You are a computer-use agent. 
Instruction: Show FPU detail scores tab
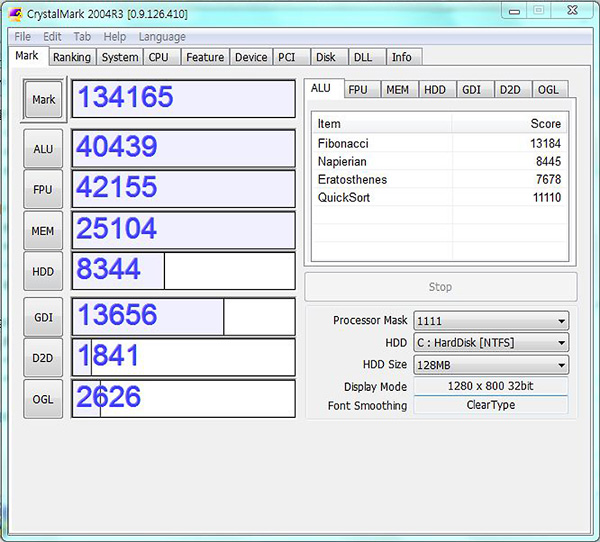(x=362, y=90)
